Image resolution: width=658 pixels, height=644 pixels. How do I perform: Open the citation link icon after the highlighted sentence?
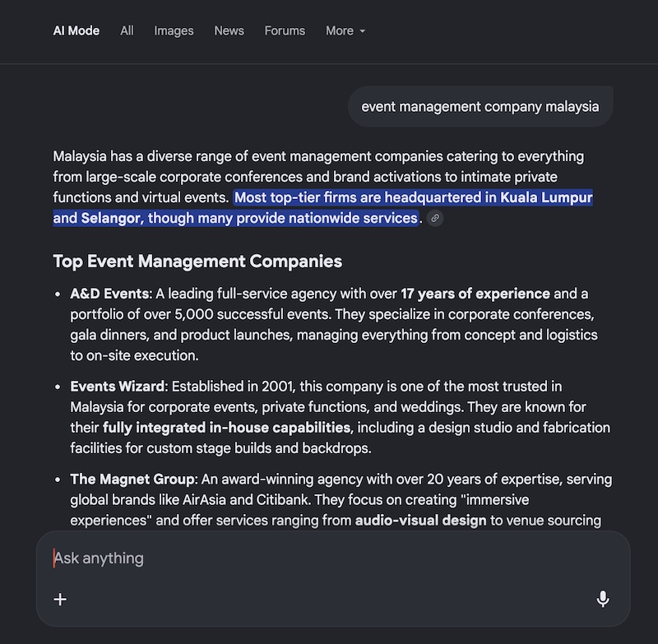(x=436, y=218)
